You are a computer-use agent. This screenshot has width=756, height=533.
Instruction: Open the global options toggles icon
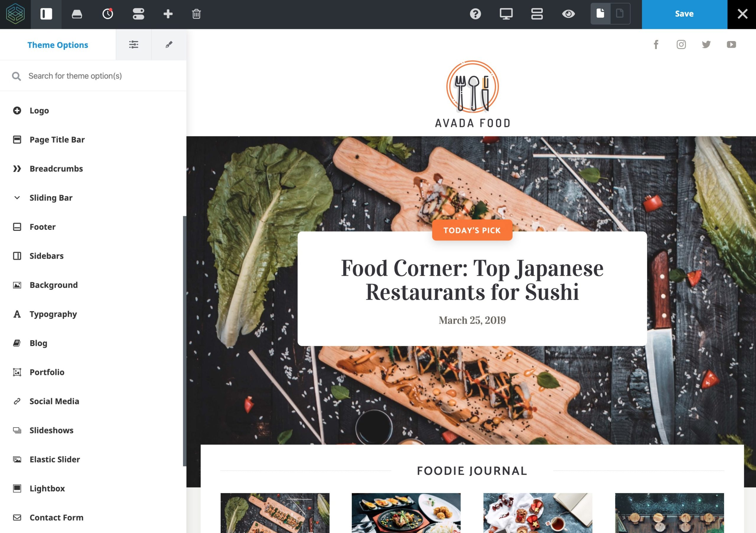coord(138,14)
